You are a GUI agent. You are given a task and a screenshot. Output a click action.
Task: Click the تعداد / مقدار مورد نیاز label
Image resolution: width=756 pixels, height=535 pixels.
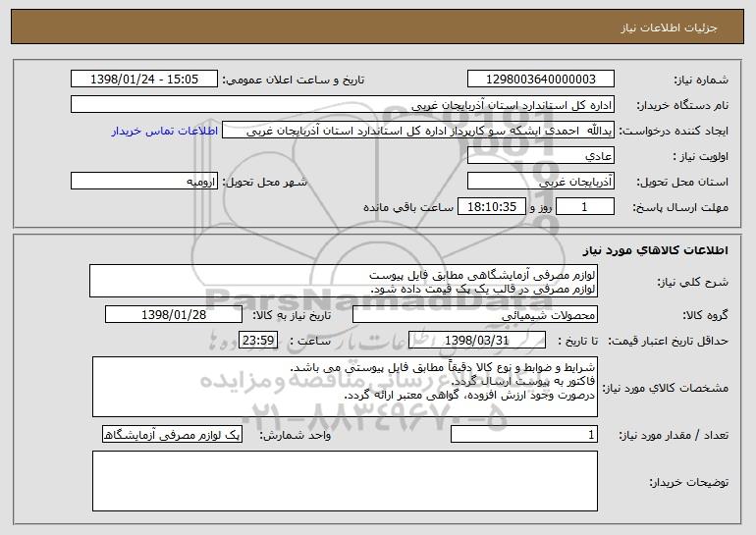point(674,435)
